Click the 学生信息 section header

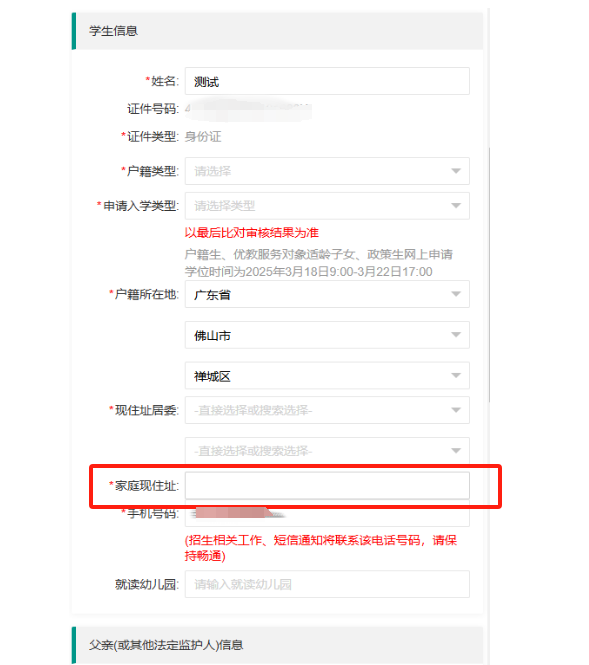tap(277, 31)
